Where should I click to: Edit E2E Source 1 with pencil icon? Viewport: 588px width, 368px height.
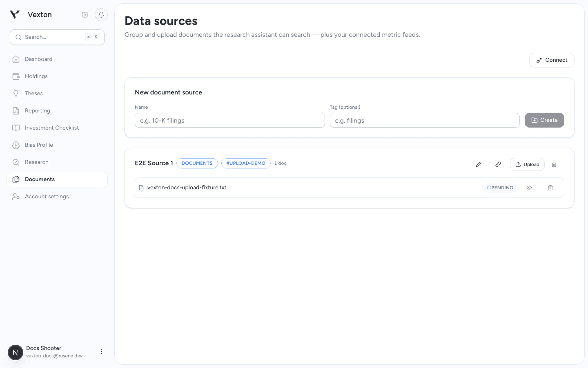click(x=479, y=164)
